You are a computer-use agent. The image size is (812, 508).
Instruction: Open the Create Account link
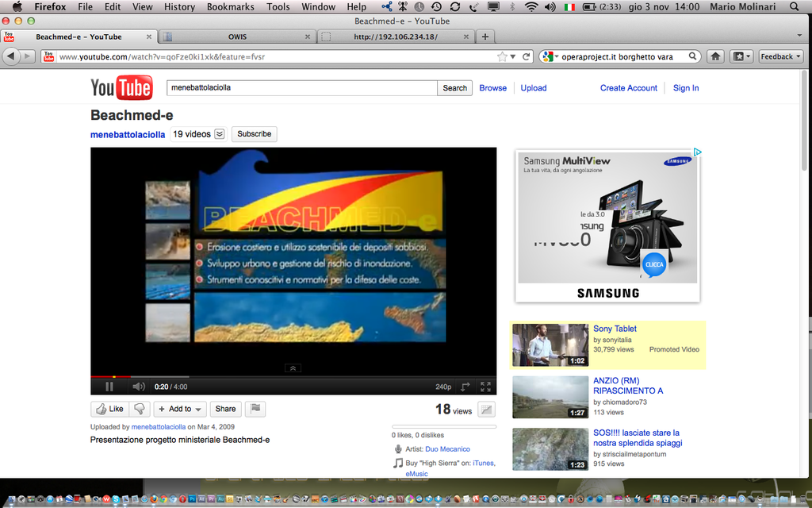(x=628, y=88)
